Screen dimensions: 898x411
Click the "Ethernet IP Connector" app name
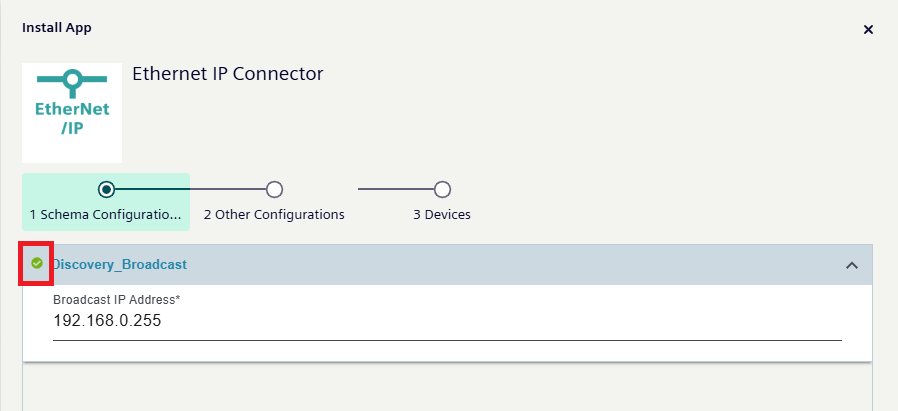point(227,74)
